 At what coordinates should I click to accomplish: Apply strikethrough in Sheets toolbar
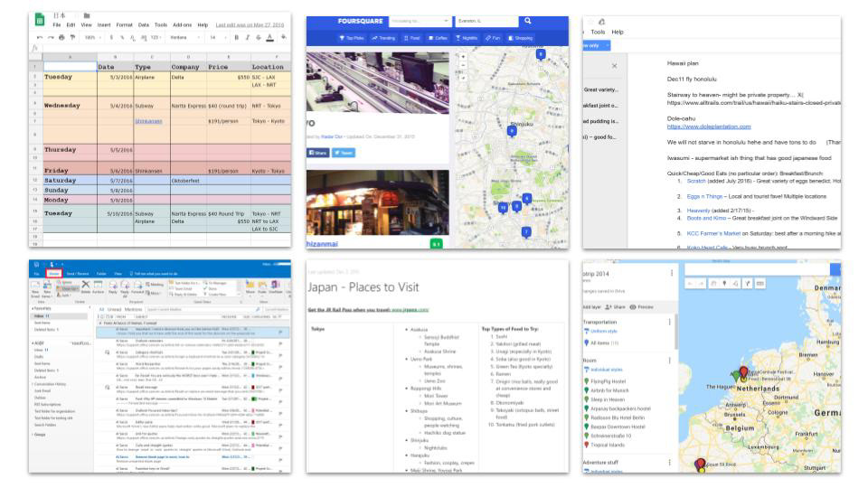[258, 38]
